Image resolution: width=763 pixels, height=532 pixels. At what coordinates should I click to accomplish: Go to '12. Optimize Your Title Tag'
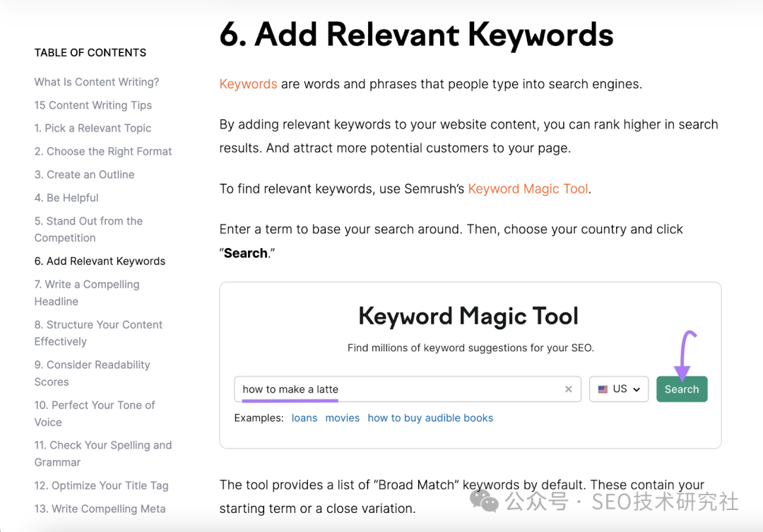(x=102, y=486)
